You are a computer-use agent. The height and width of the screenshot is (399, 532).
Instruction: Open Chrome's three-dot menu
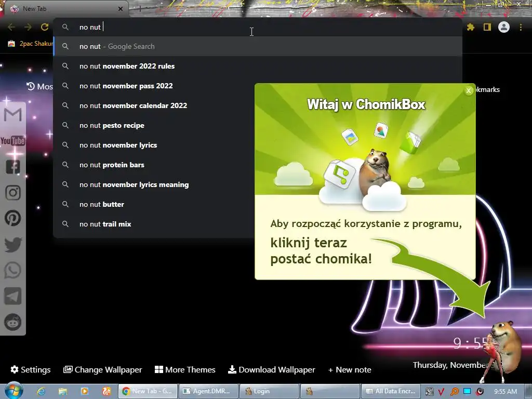521,27
